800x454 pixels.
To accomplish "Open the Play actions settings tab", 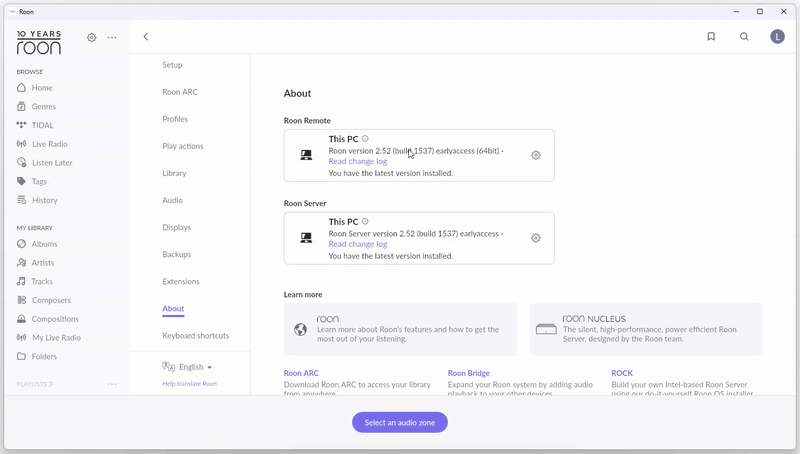I will pos(183,146).
